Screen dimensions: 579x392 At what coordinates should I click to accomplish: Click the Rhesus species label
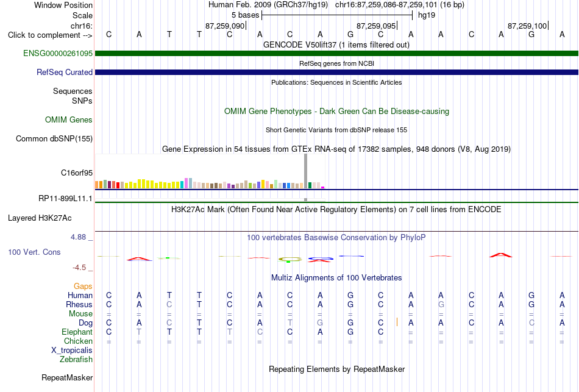79,304
